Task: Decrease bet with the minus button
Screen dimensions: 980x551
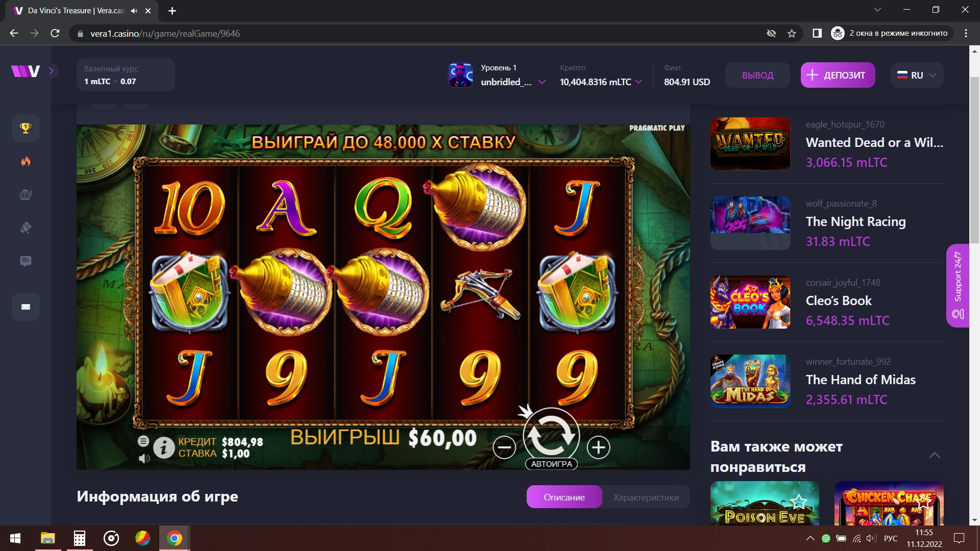Action: click(x=504, y=447)
